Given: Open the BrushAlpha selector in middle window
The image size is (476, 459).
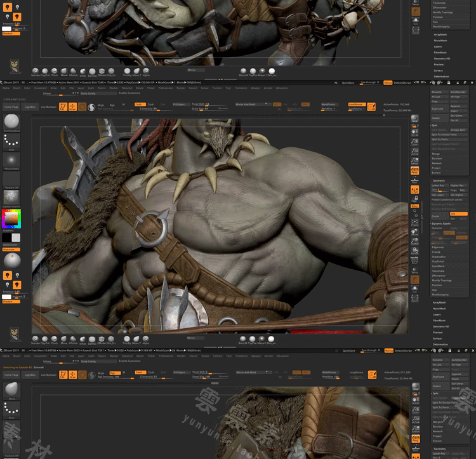Looking at the screenshot, I should coord(11,160).
